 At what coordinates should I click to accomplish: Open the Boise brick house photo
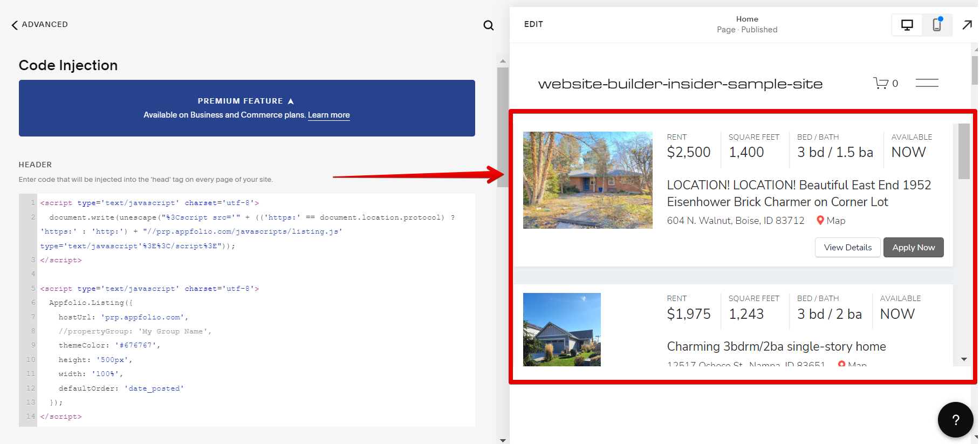click(x=587, y=180)
